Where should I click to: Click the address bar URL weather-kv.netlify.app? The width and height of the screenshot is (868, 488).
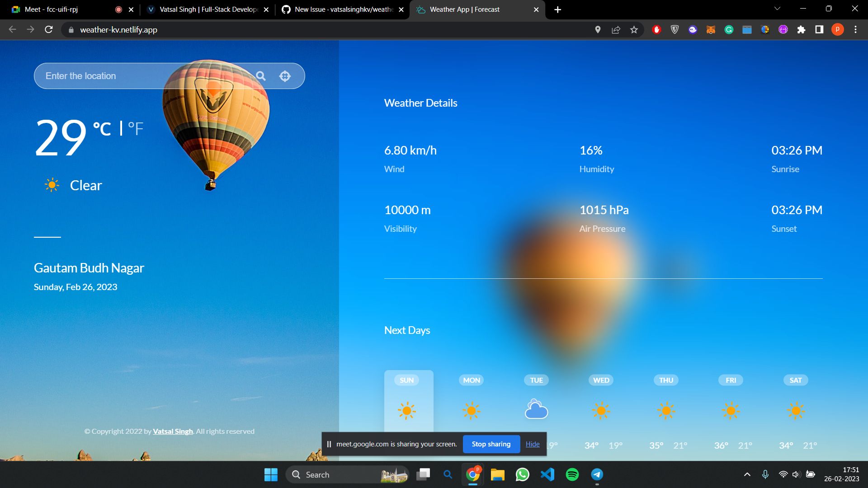[x=118, y=30]
